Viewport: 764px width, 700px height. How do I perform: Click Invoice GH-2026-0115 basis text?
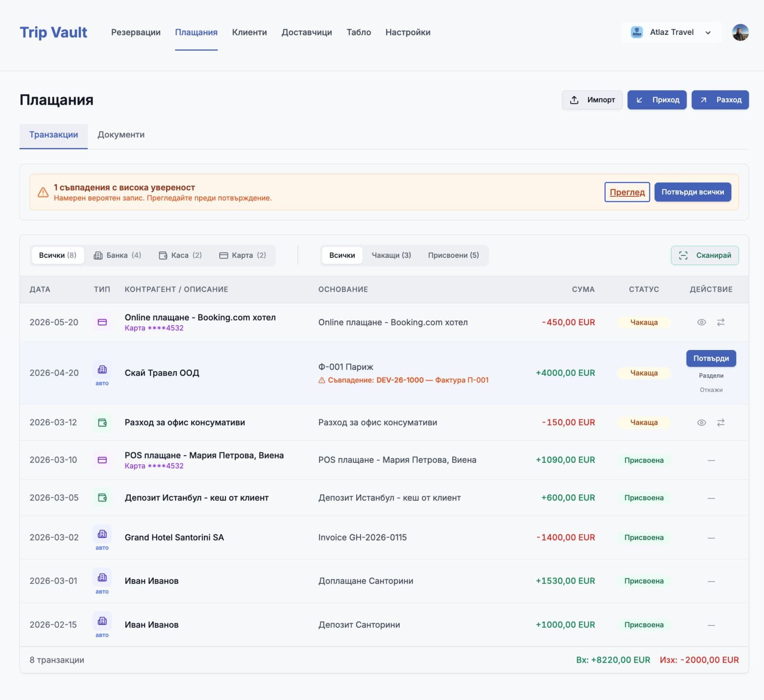pyautogui.click(x=362, y=538)
